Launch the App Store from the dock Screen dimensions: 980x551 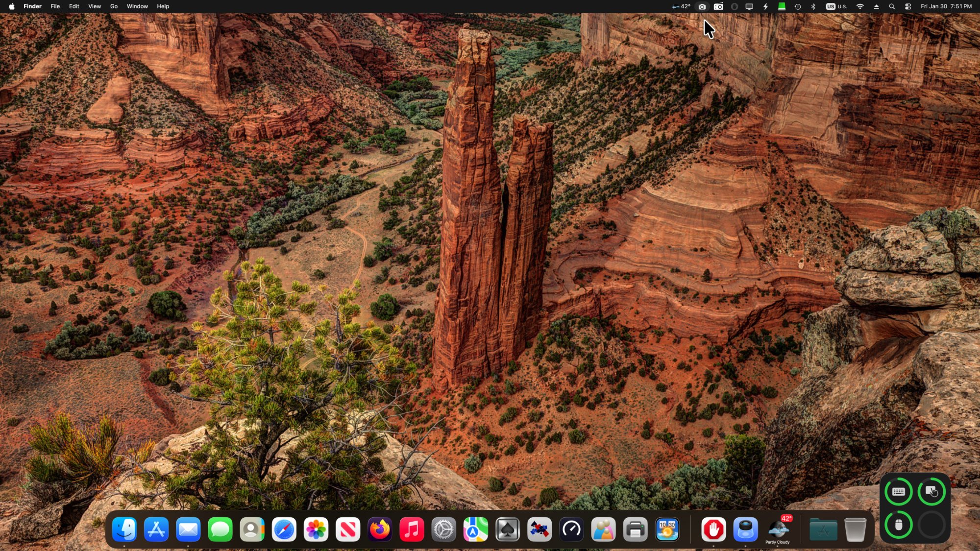pyautogui.click(x=156, y=529)
